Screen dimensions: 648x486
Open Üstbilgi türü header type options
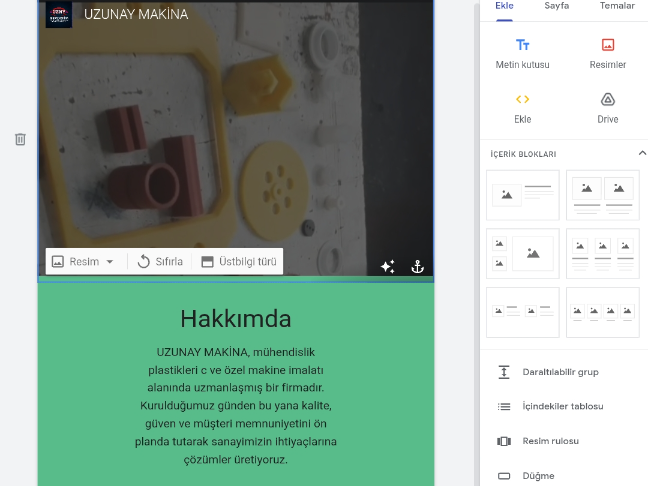239,262
